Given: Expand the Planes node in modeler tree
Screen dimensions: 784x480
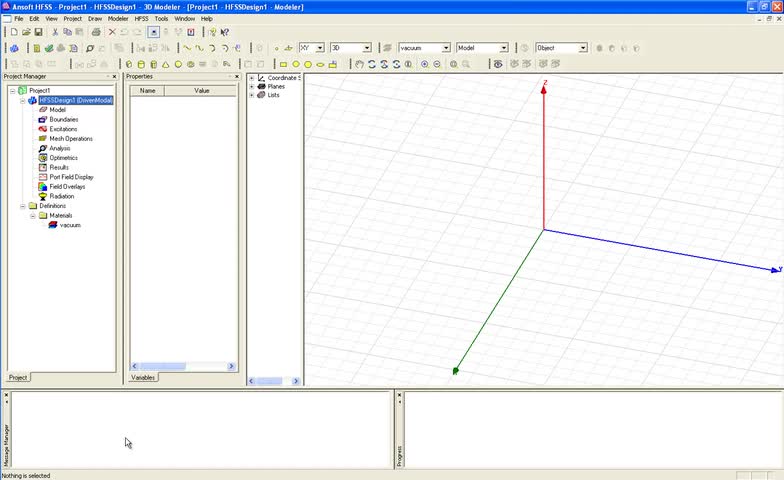Looking at the screenshot, I should [252, 86].
